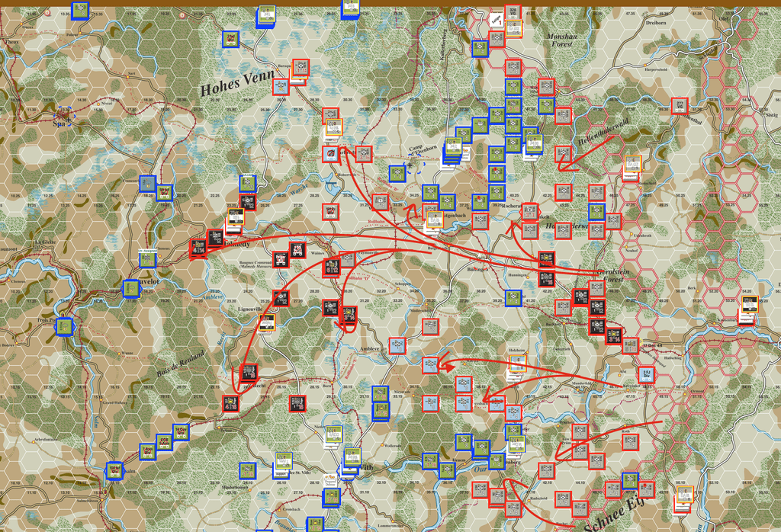Select the blue counter beside the Hinderhausen label
The image size is (781, 532).
pyautogui.click(x=248, y=471)
